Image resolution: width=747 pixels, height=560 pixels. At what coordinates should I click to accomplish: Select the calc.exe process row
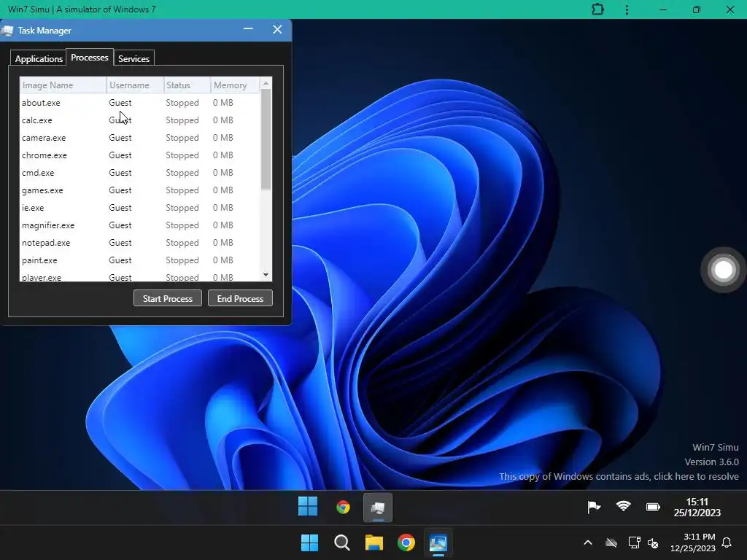tap(140, 120)
